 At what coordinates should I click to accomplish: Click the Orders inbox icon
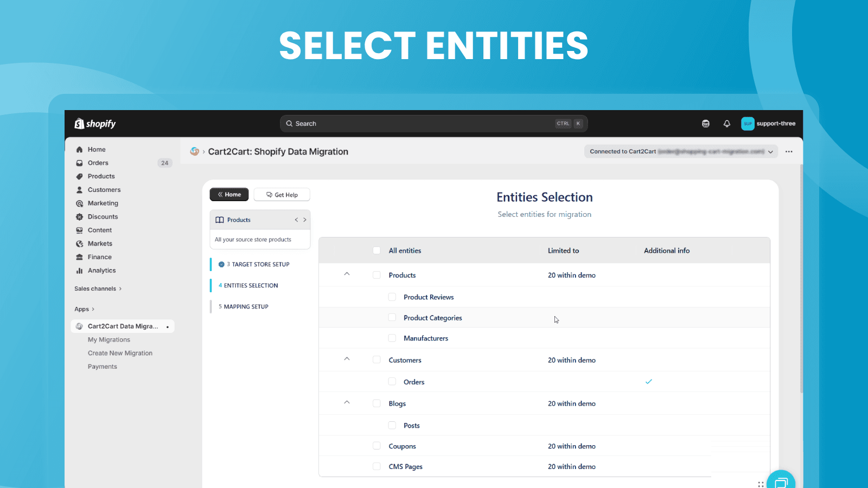coord(79,163)
